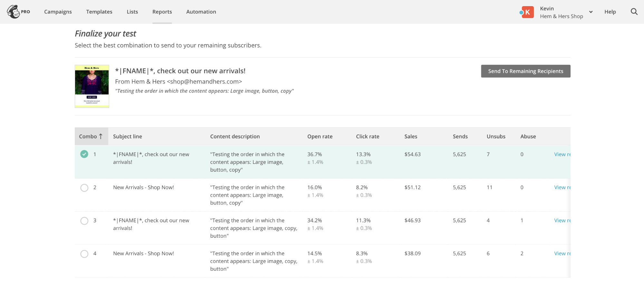This screenshot has height=290, width=644.
Task: Click the Combo sort arrow
Action: pyautogui.click(x=101, y=136)
